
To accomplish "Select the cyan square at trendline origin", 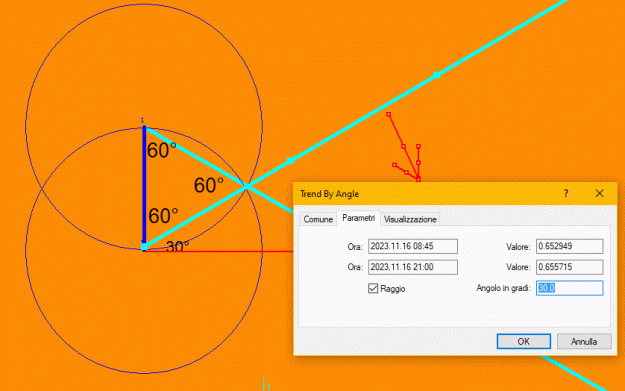I will coord(144,247).
